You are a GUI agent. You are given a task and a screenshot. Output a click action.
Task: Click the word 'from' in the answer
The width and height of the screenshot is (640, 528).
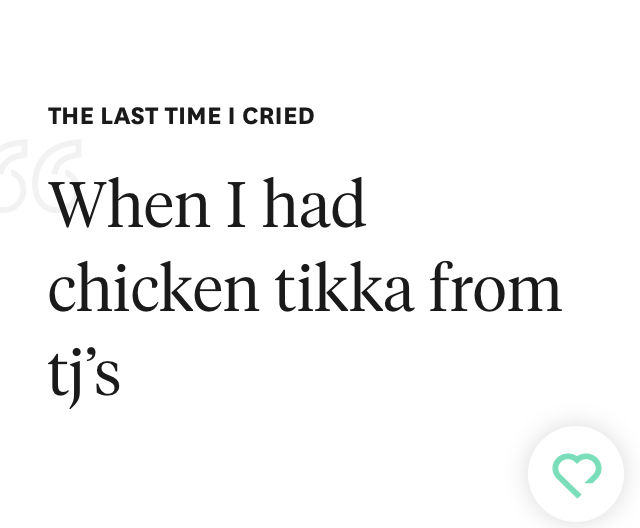496,287
